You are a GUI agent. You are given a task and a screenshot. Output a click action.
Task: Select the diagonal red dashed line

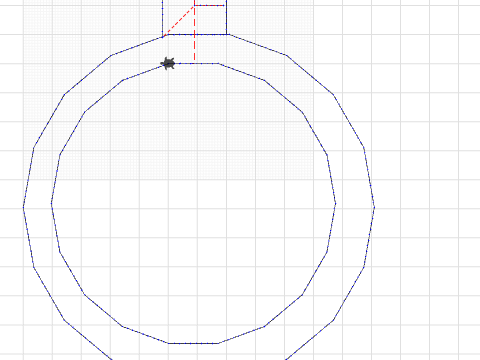tap(179, 21)
